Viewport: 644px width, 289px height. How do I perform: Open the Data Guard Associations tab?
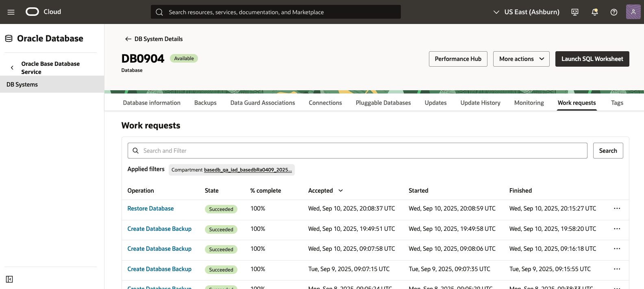point(263,103)
